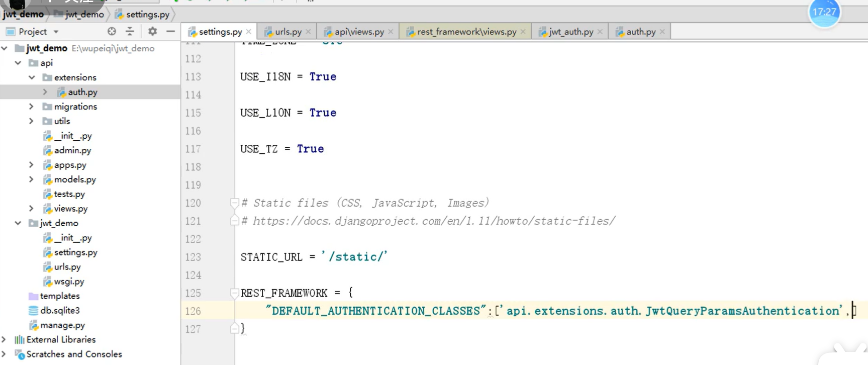Image resolution: width=868 pixels, height=365 pixels.
Task: Toggle comment block fold at line 120
Action: click(x=234, y=203)
